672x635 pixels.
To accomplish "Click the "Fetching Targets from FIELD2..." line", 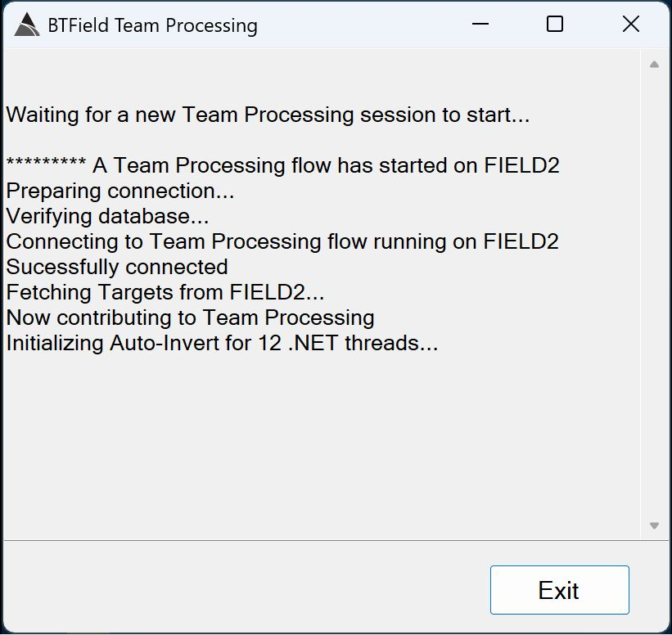I will (165, 292).
